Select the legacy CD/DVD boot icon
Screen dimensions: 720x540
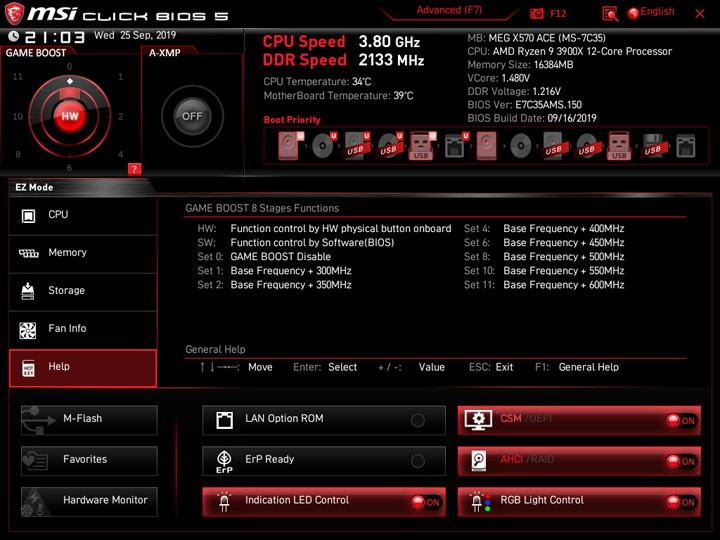tap(521, 146)
